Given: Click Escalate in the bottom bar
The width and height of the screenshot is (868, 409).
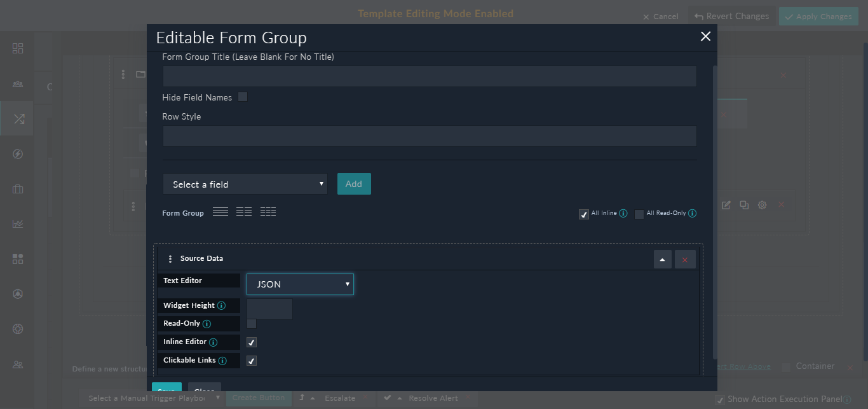Looking at the screenshot, I should 341,398.
